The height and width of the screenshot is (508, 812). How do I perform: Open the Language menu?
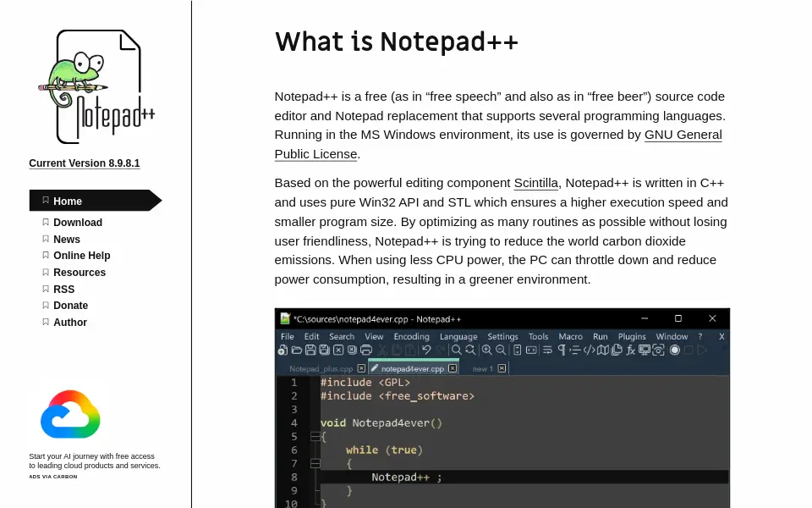coord(458,336)
